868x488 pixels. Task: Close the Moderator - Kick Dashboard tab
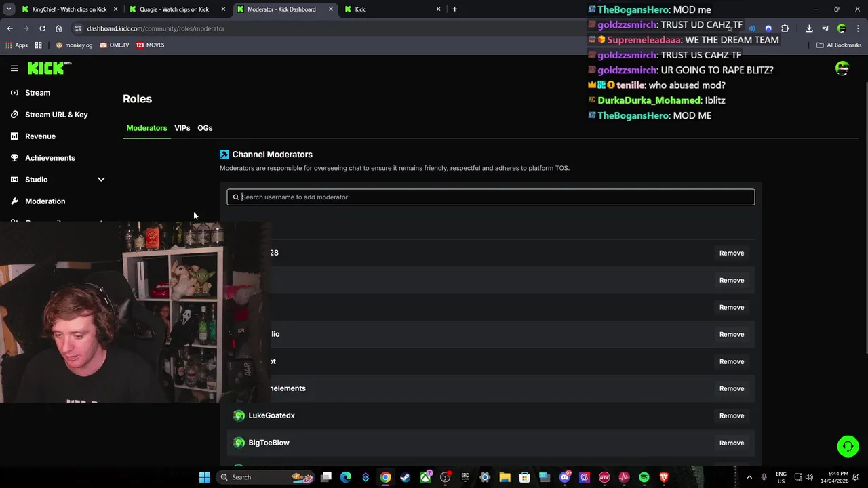[x=331, y=9]
